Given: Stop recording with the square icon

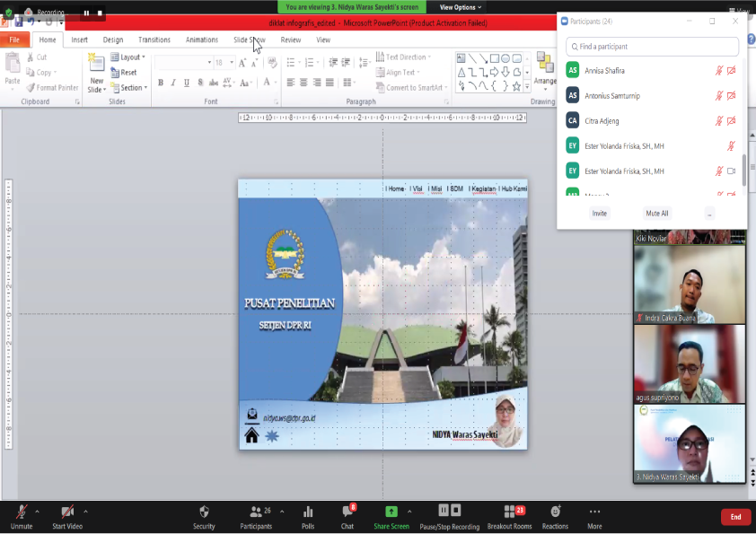Looking at the screenshot, I should point(100,13).
